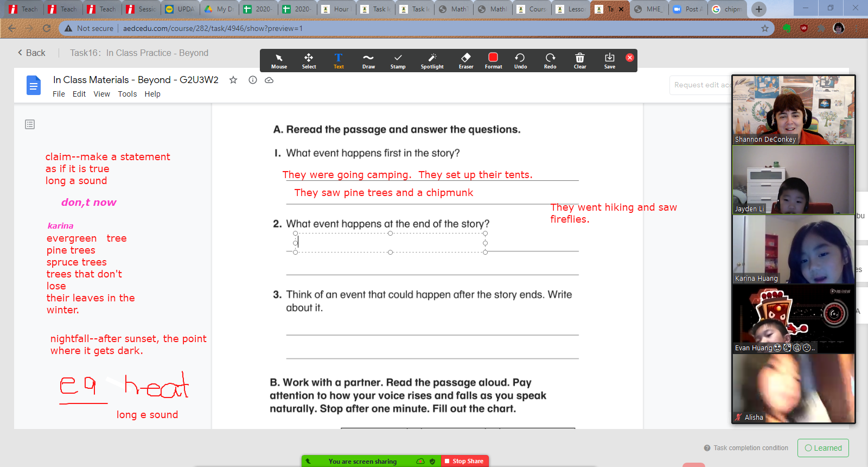Open the View menu
Screen dimensions: 868x467
[x=102, y=94]
